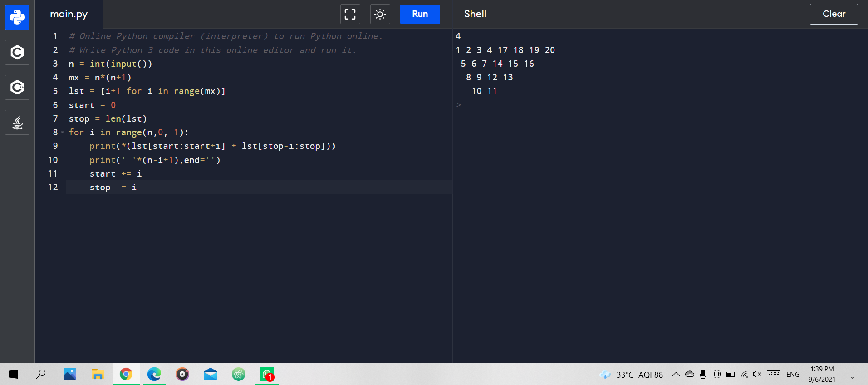Toggle light/dark theme with sun icon
This screenshot has height=385, width=868.
click(380, 14)
